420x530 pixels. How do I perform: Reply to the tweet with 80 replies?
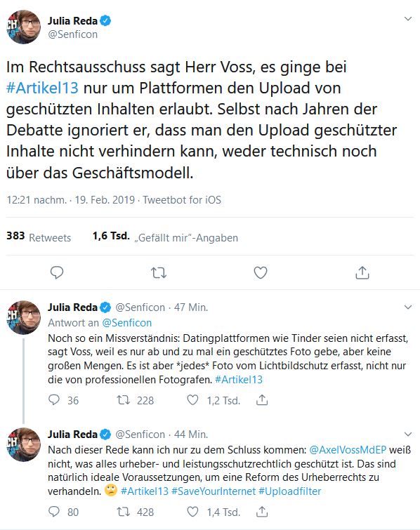(x=54, y=512)
